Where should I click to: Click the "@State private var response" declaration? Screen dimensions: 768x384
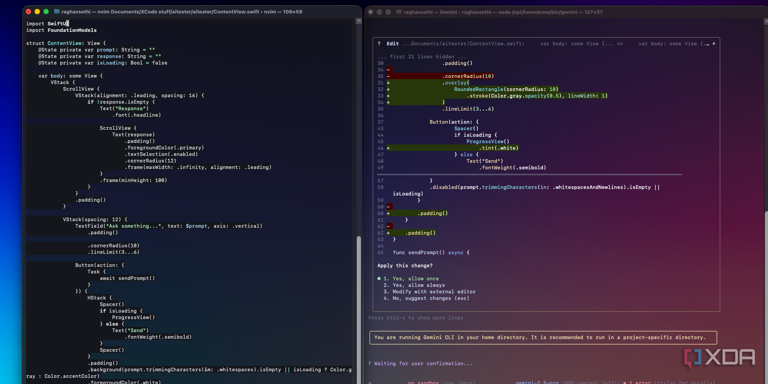99,56
